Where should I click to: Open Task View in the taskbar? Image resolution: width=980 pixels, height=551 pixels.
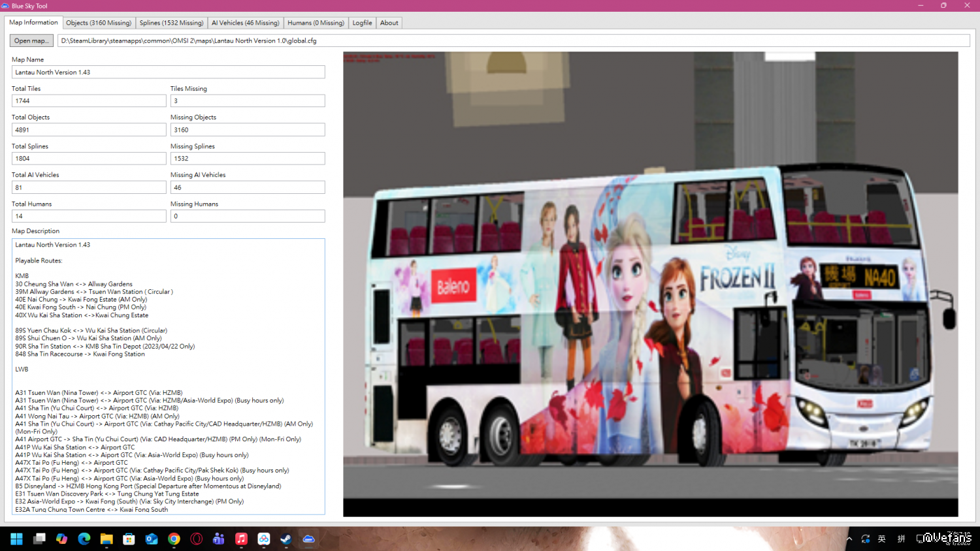pos(39,539)
